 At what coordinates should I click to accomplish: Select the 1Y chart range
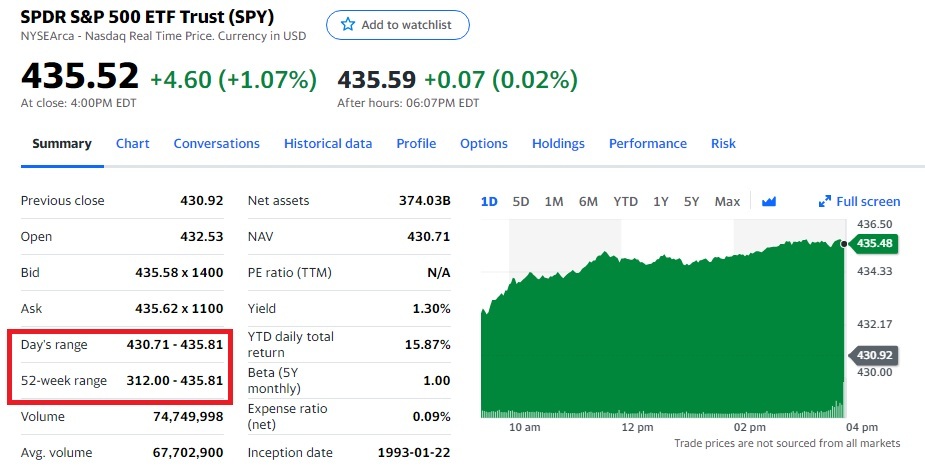pos(661,201)
